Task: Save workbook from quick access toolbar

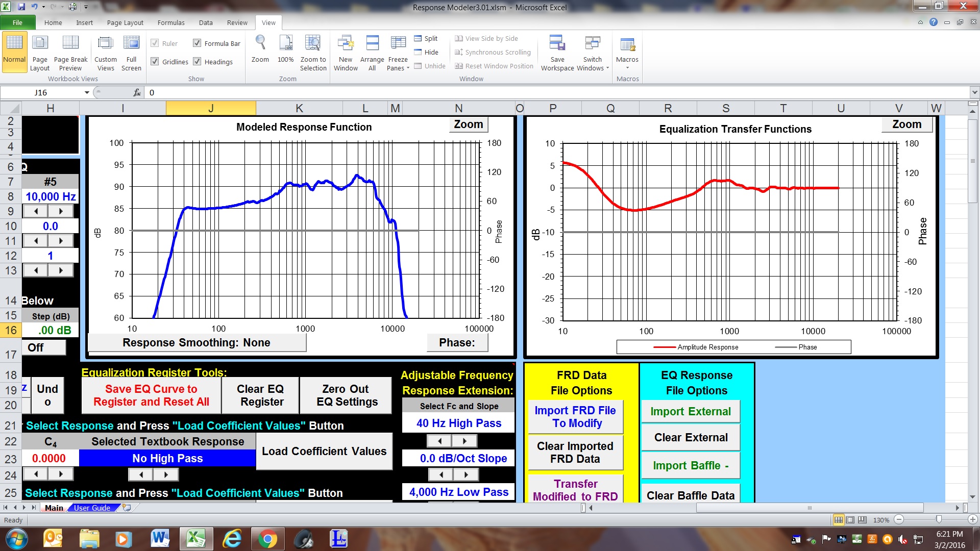Action: tap(21, 7)
